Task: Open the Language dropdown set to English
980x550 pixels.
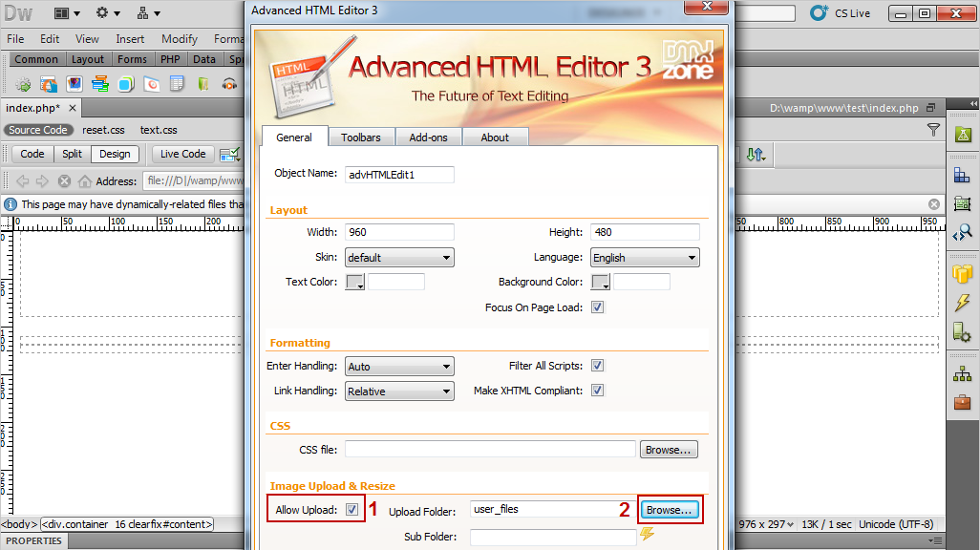Action: [x=645, y=258]
